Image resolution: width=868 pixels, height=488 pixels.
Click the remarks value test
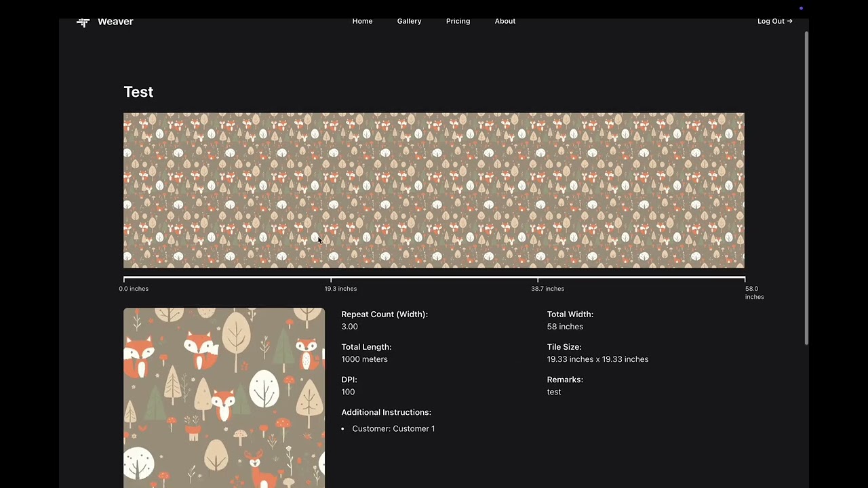[x=554, y=392]
